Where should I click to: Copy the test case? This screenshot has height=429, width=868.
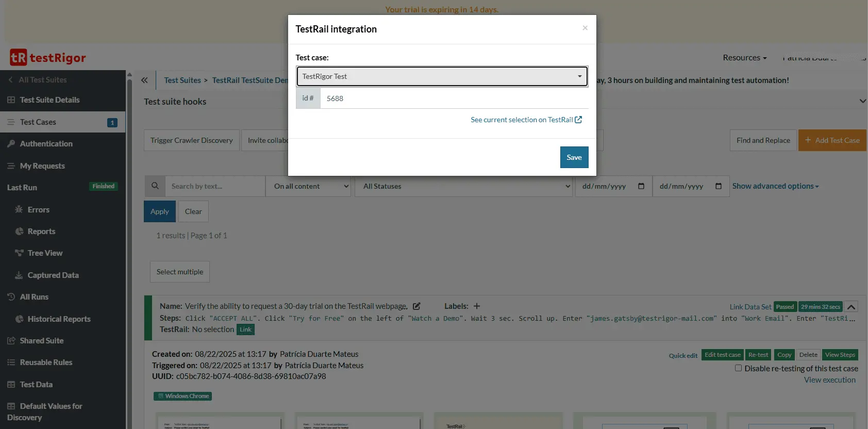(784, 355)
